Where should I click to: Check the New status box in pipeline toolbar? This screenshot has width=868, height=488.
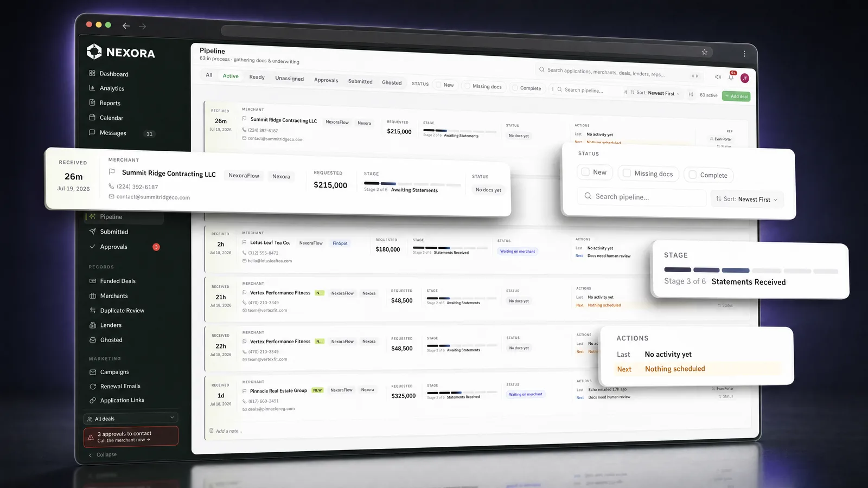(x=439, y=85)
